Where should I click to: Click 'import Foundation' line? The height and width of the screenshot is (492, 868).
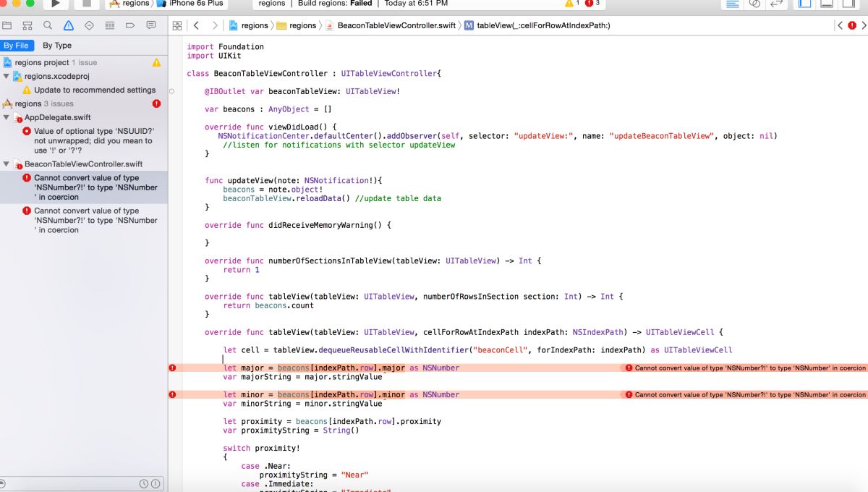225,47
